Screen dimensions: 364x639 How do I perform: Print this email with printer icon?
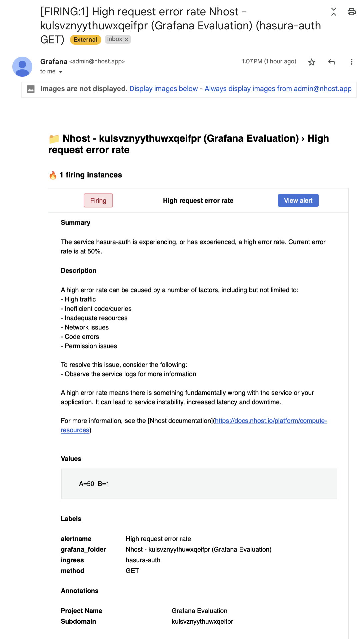tap(352, 12)
